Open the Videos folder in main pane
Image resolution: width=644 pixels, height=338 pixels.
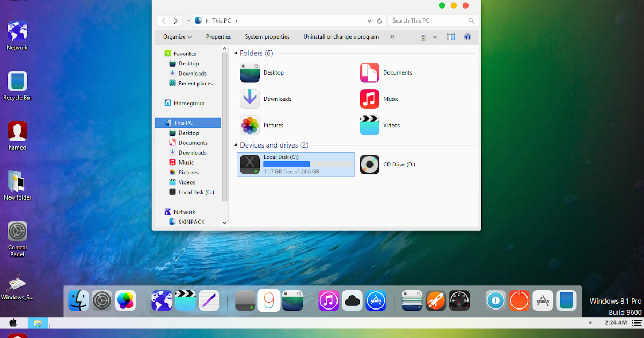pyautogui.click(x=380, y=125)
